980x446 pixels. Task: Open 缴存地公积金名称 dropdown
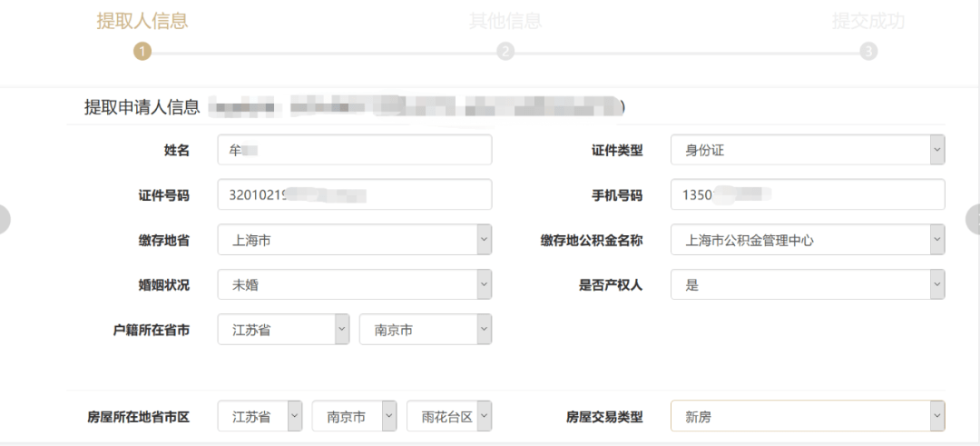coord(808,240)
